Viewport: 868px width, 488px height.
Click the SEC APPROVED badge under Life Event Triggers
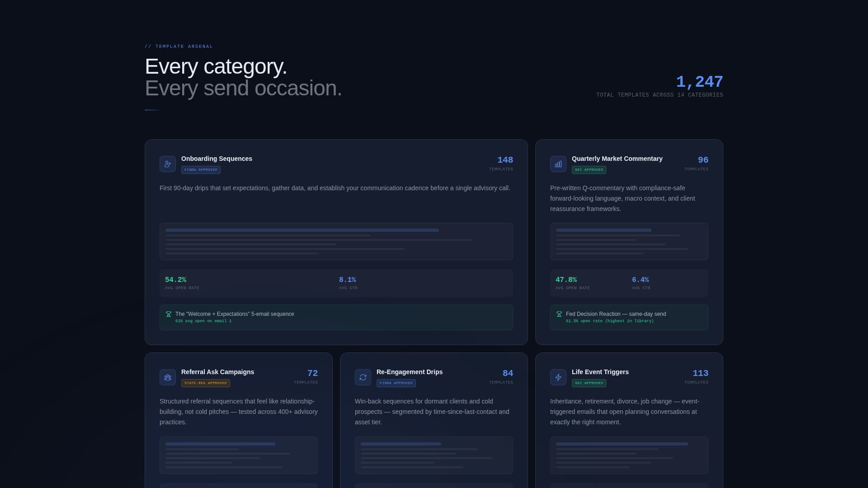click(x=589, y=383)
